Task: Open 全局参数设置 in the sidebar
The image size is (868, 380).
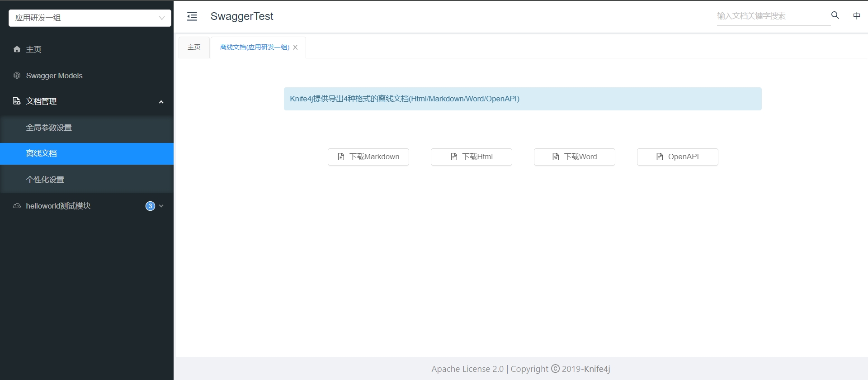Action: click(49, 128)
